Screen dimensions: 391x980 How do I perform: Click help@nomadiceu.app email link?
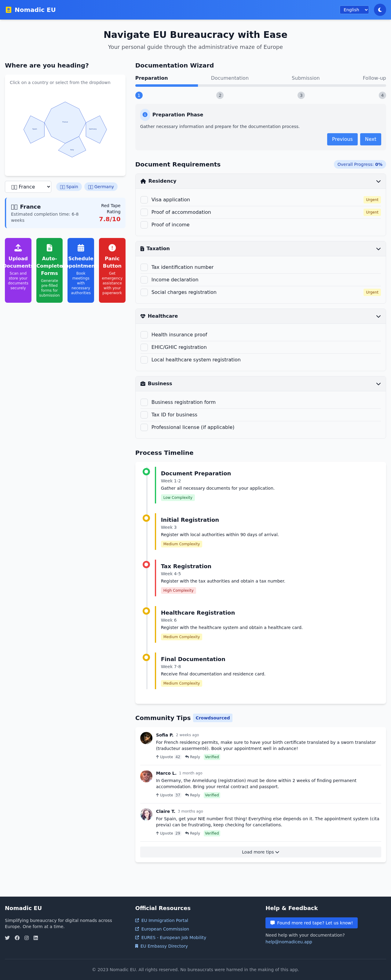click(289, 942)
